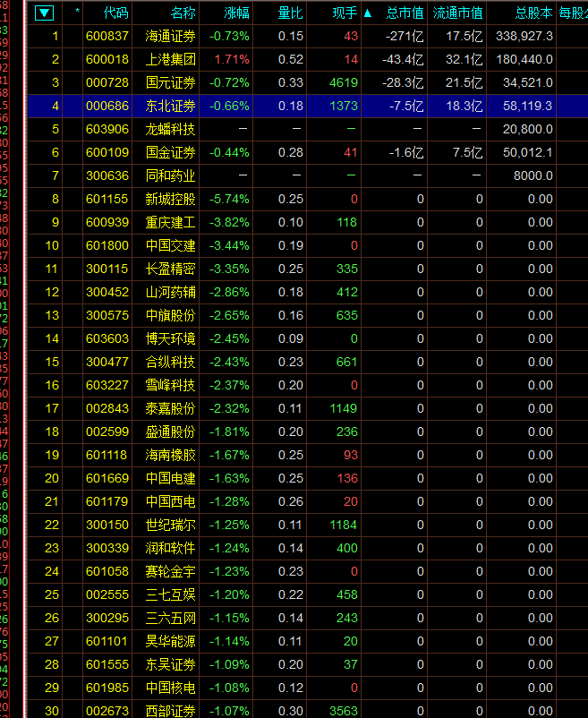Click 现手 value 1149
The width and height of the screenshot is (588, 718).
tap(343, 408)
